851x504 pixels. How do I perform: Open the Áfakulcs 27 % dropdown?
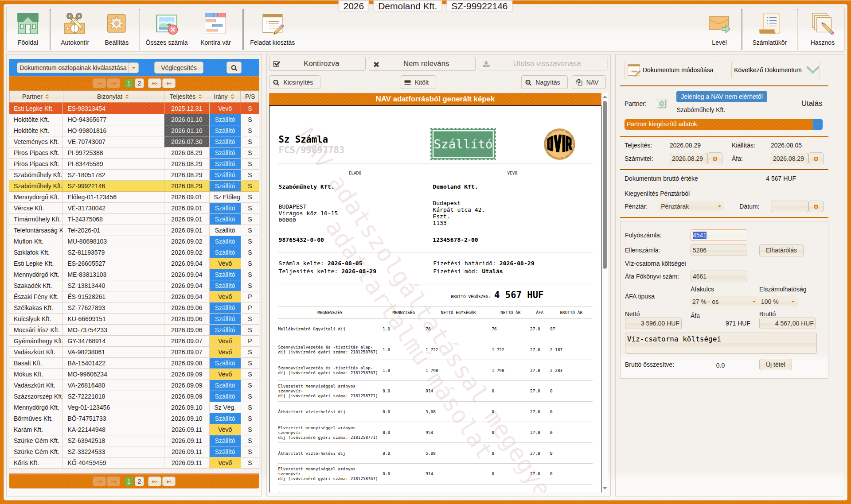coord(723,302)
